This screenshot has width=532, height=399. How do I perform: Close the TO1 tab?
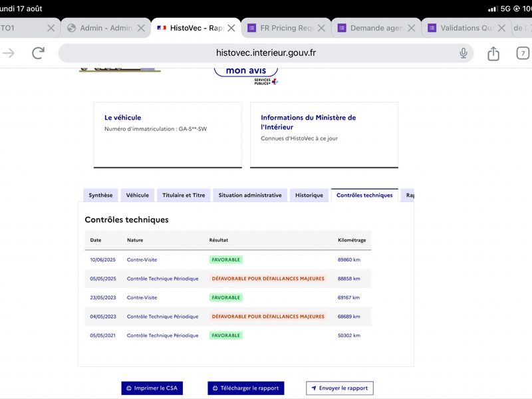click(51, 28)
